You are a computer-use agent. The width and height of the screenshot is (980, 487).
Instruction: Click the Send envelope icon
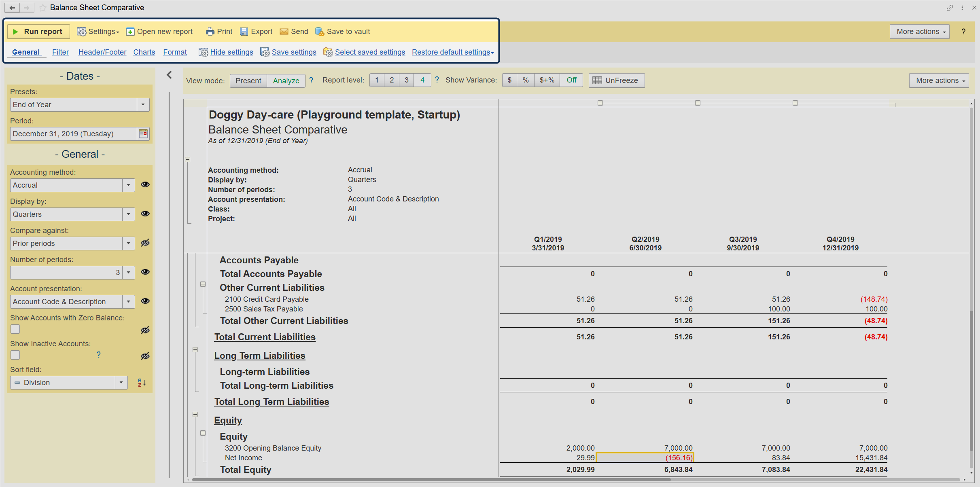pos(284,32)
